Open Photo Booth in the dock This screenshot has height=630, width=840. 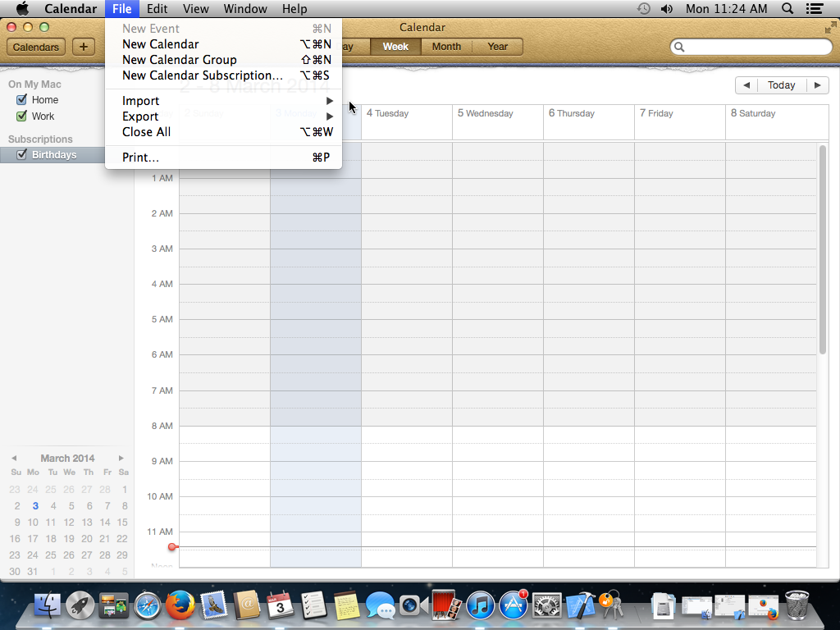coord(446,605)
